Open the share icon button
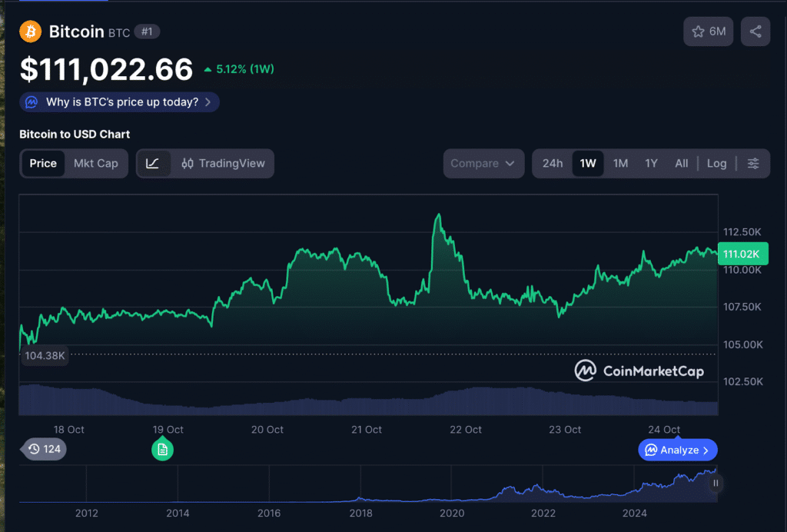 (x=755, y=32)
